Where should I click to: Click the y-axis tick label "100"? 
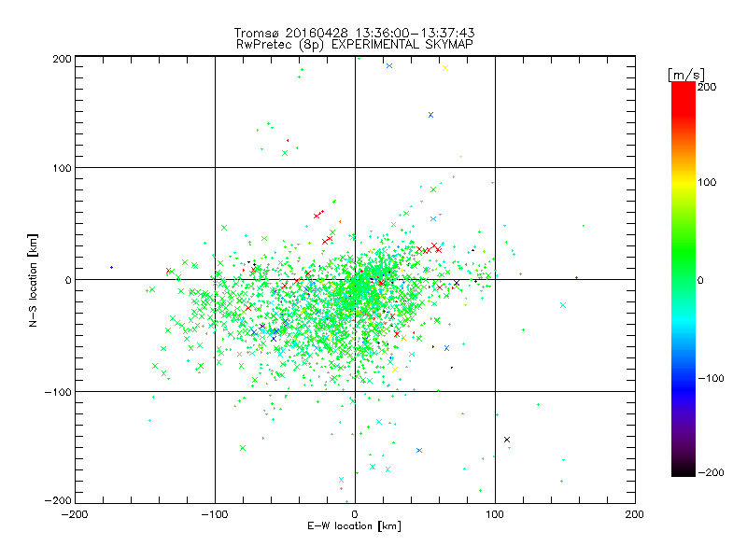62,168
